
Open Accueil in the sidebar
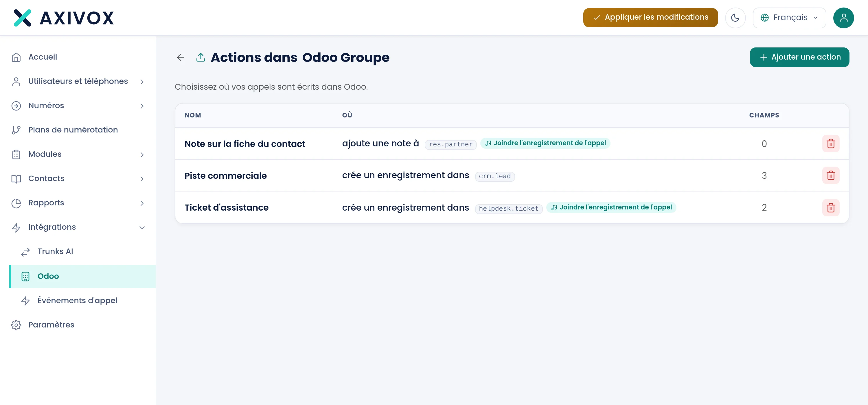point(78,57)
